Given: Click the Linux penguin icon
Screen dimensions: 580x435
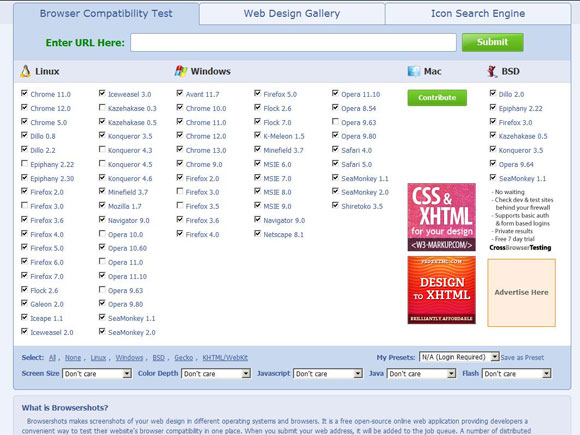Looking at the screenshot, I should [x=25, y=71].
